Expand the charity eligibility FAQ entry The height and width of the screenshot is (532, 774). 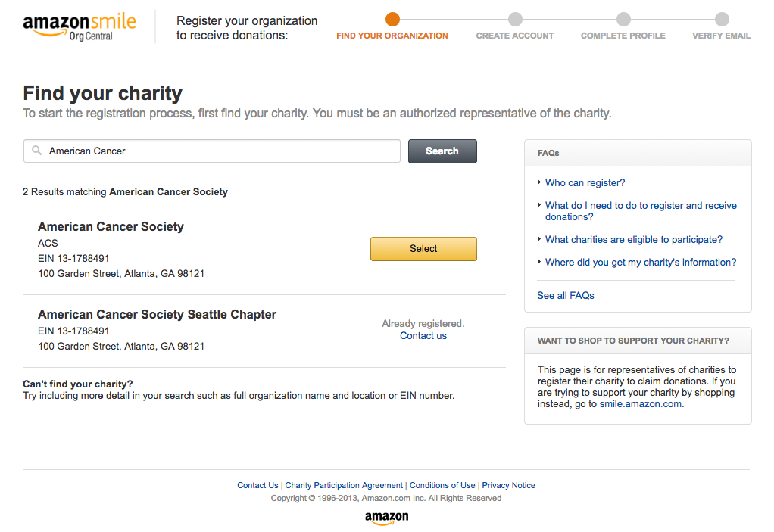pyautogui.click(x=633, y=239)
